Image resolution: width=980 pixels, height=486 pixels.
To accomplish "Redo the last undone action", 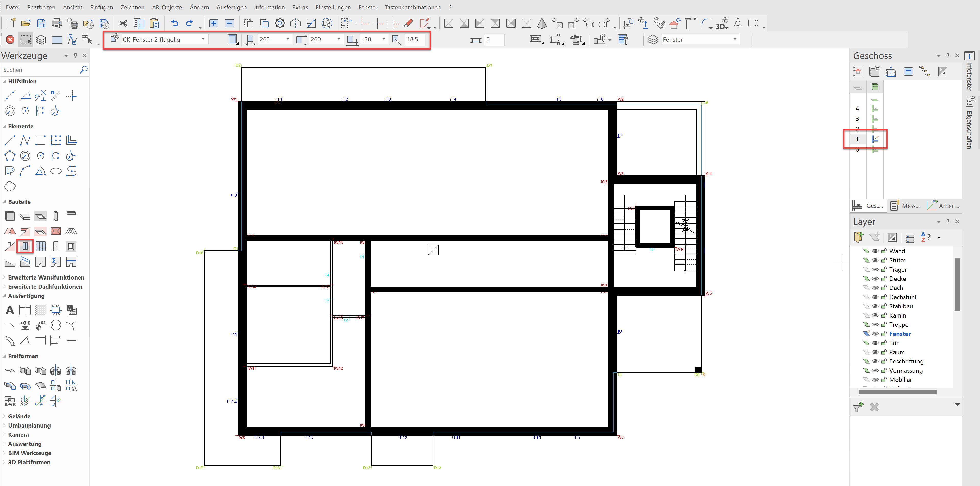I will (189, 23).
